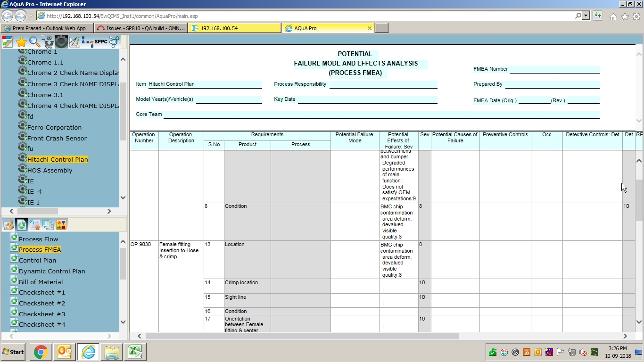Open Process Flow document
Screen dimensions: 644x362
point(38,239)
